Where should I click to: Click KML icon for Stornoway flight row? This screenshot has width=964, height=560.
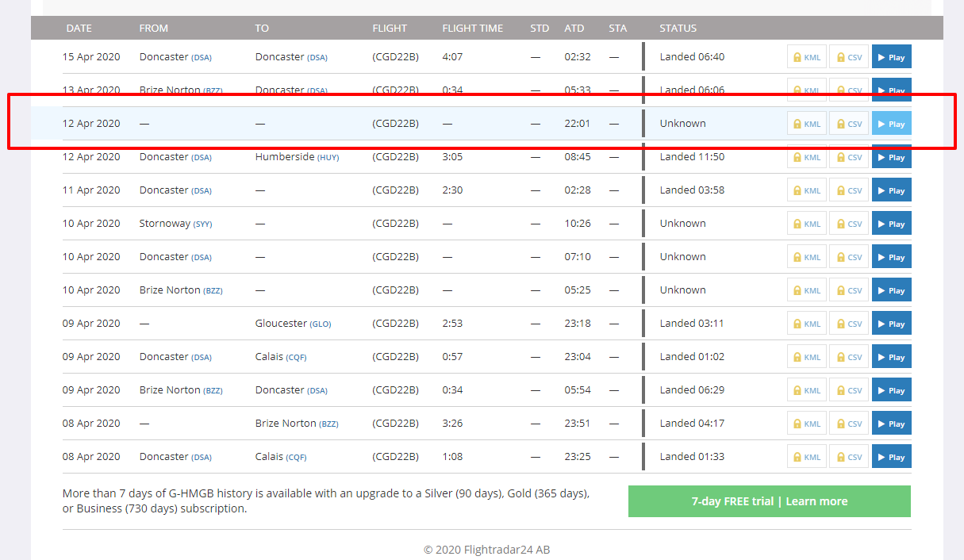click(807, 224)
